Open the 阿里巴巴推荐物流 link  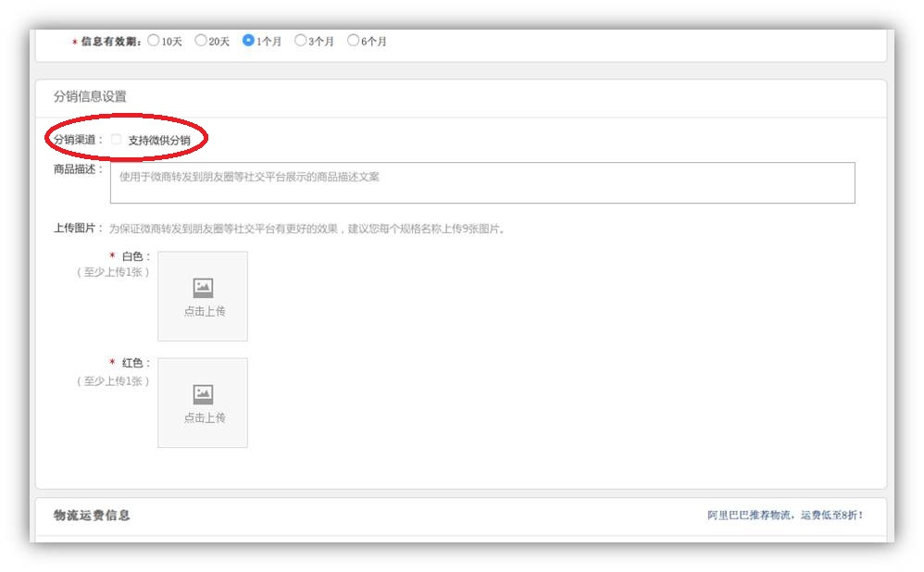coord(746,516)
